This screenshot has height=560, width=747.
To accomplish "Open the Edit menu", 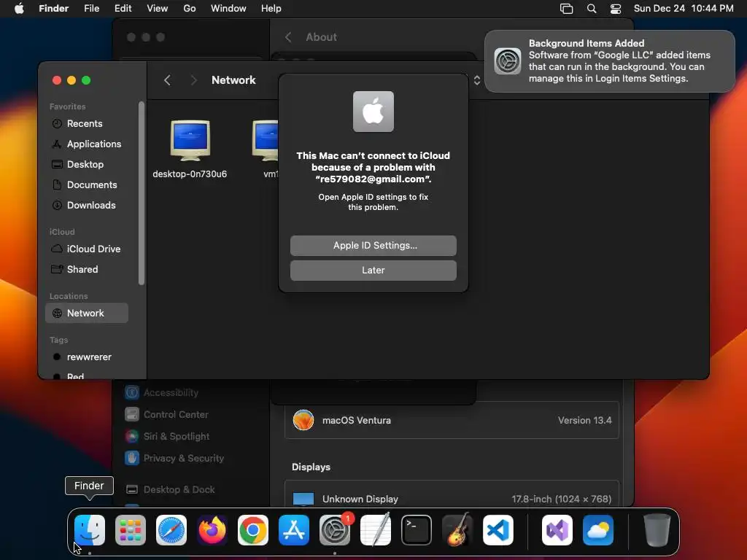I will pyautogui.click(x=123, y=9).
